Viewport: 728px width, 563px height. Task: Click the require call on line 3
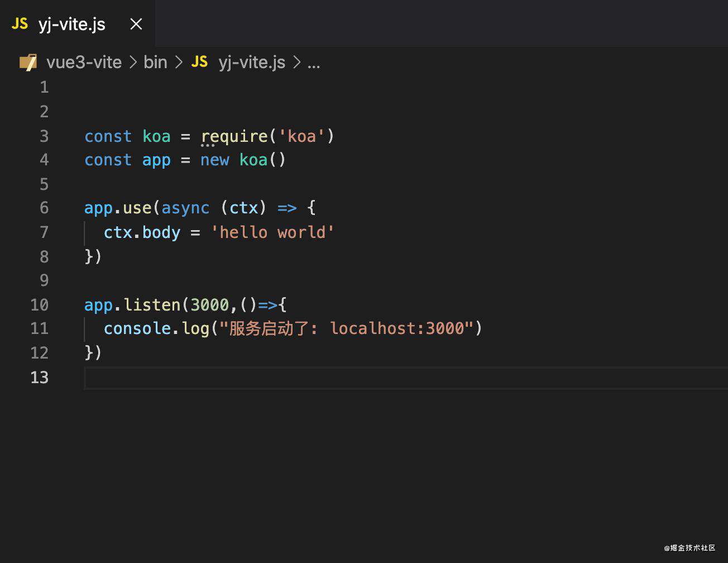234,137
